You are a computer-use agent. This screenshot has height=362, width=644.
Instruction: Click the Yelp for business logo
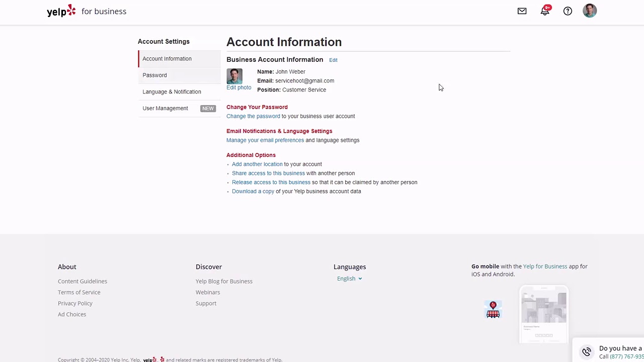click(87, 11)
